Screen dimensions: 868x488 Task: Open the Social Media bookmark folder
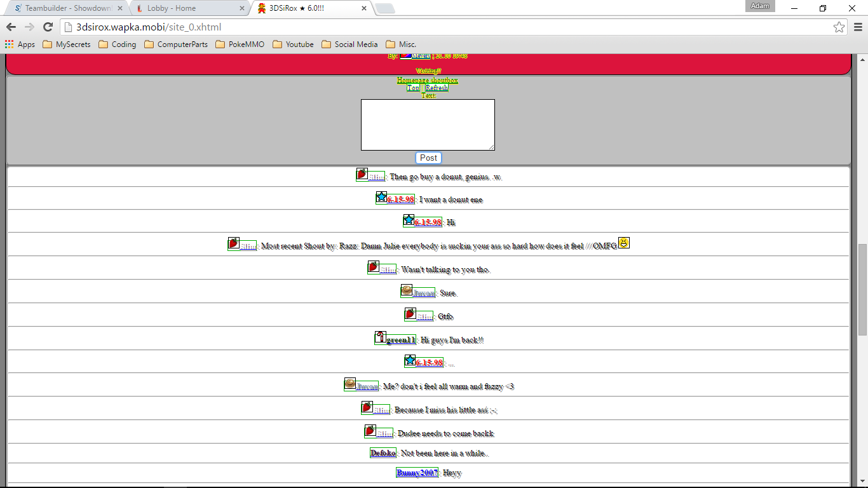(x=350, y=44)
